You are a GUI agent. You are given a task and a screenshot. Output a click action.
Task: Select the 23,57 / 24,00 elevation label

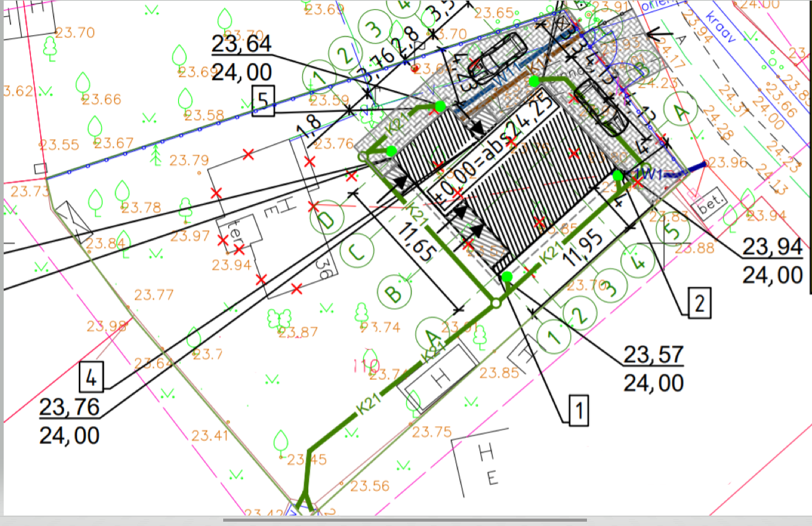pos(654,369)
